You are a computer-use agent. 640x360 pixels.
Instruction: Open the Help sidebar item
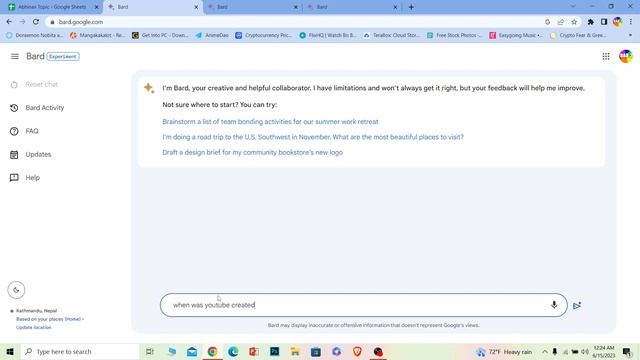click(25, 178)
